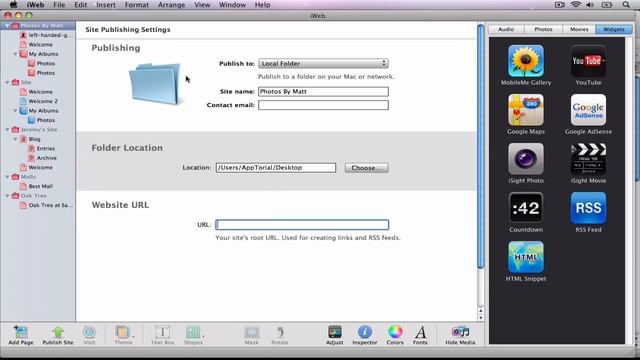Open the Adjust panel icon
Screen dimensions: 640x360
coord(334,335)
